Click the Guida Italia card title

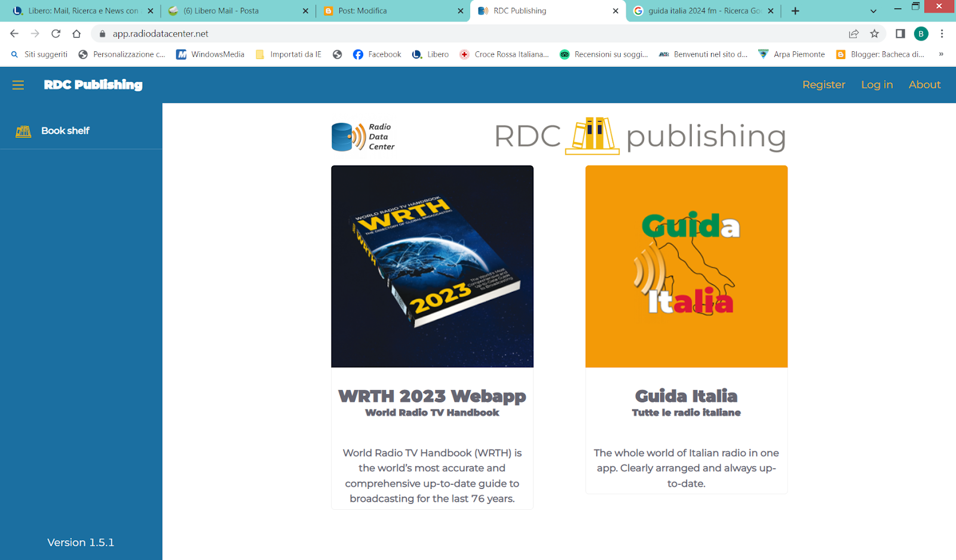(687, 396)
